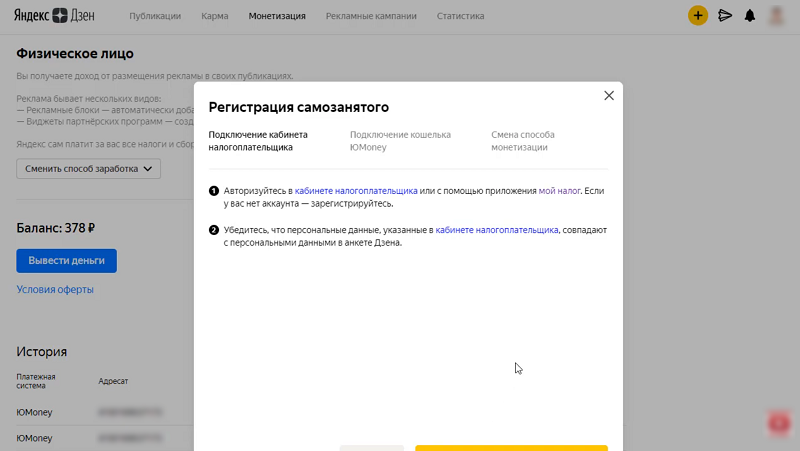Open the мой налог link
Viewport: 800px width, 451px height.
pos(559,191)
